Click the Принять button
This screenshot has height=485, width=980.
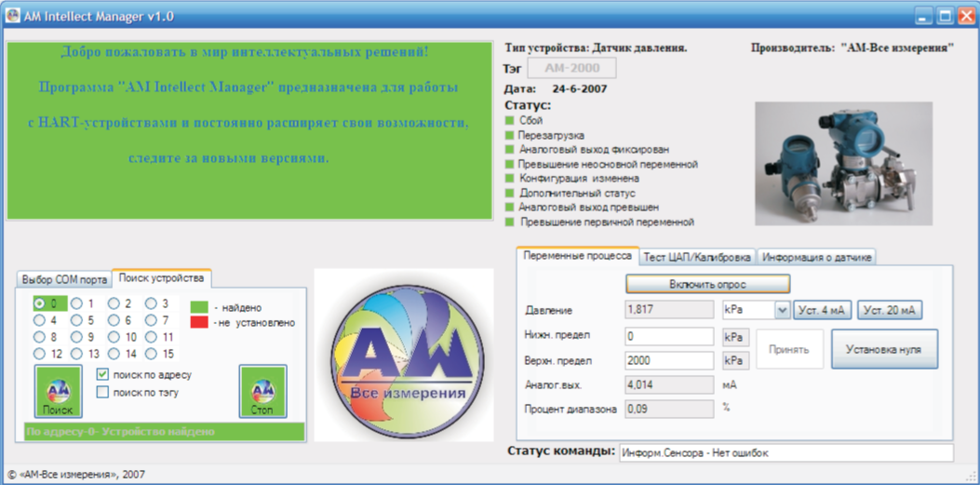790,349
